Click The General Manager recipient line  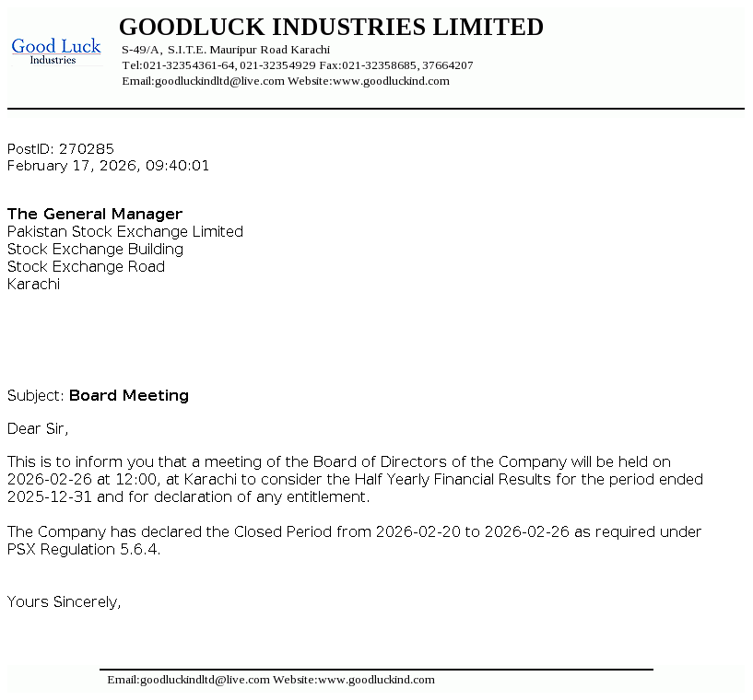(95, 215)
